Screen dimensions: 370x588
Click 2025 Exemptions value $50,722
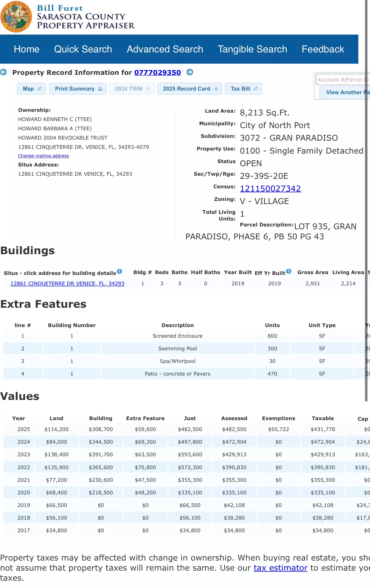pyautogui.click(x=279, y=429)
